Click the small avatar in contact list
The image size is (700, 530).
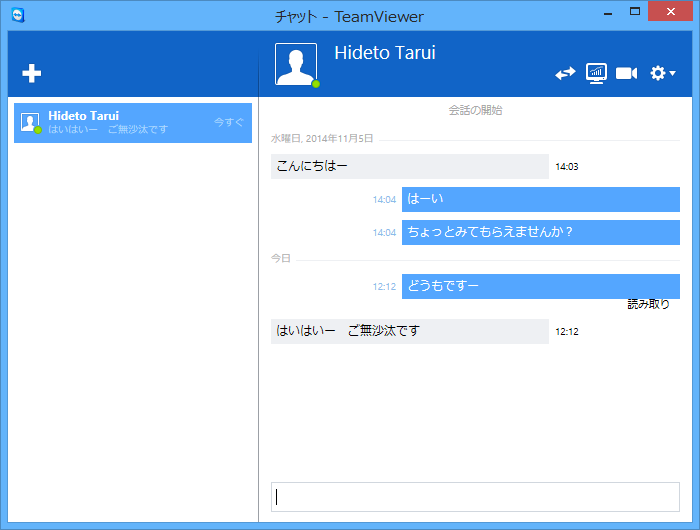coord(30,122)
